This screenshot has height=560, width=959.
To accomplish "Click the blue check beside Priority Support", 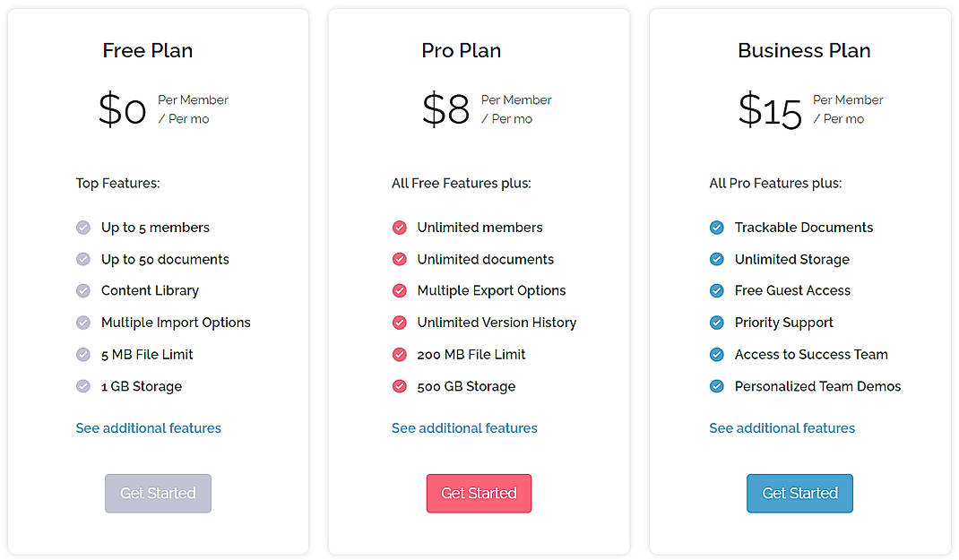I will click(716, 323).
